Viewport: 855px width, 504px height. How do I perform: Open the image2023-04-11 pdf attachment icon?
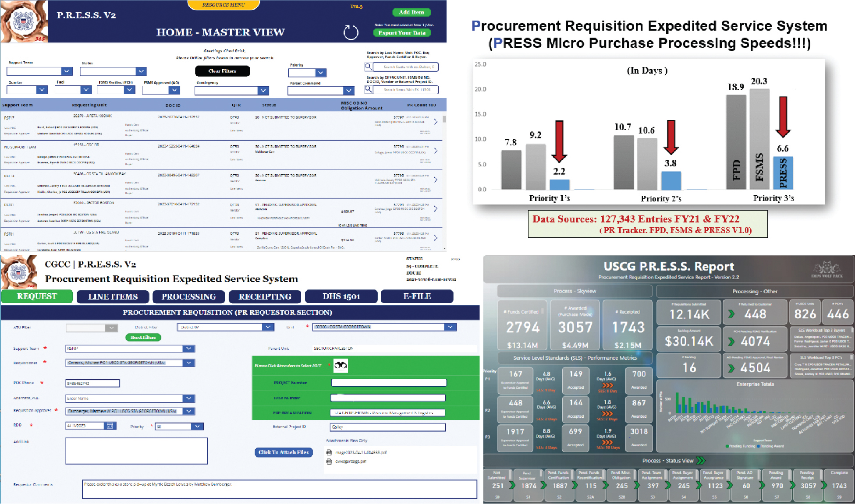(329, 452)
